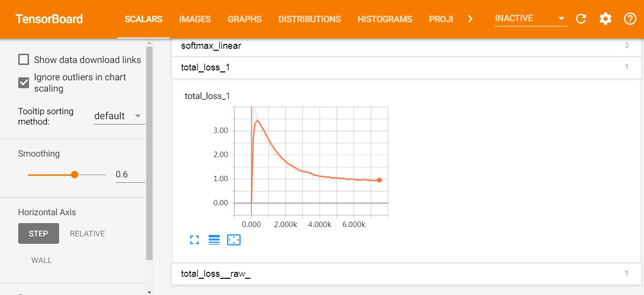Click the TensorBoard logo
The image size is (644, 295).
coord(49,19)
